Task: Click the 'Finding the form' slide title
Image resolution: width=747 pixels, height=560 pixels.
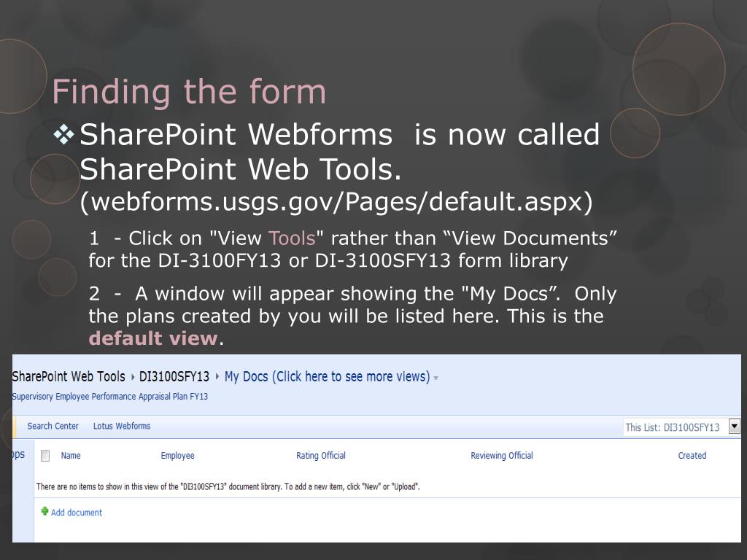Action: point(189,91)
